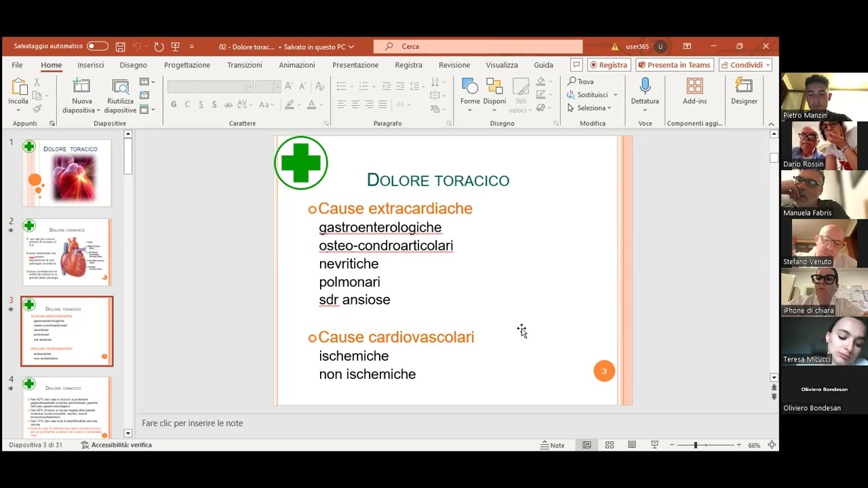Toggle the Note pane in status bar
Screen dimensions: 868x488
pos(553,445)
